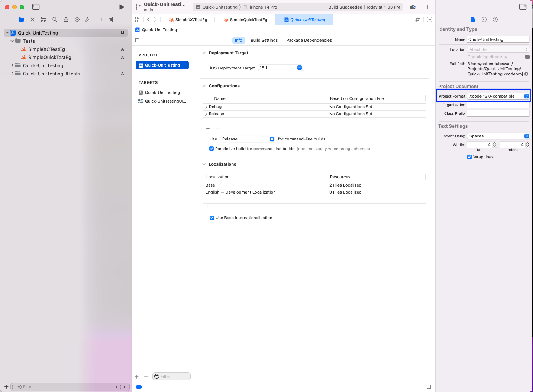The height and width of the screenshot is (392, 533).
Task: Open iOS Deployment Target dropdown
Action: tap(280, 68)
